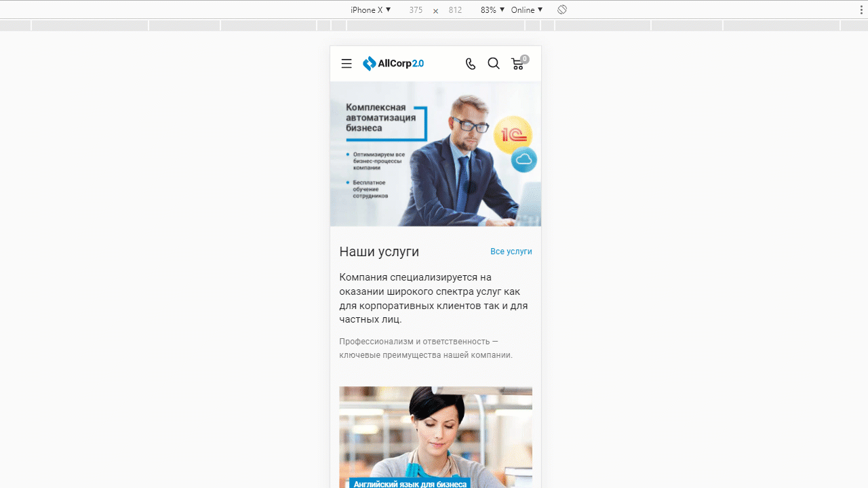Viewport: 868px width, 488px height.
Task: Open device toolbar more options menu
Action: 861,9
